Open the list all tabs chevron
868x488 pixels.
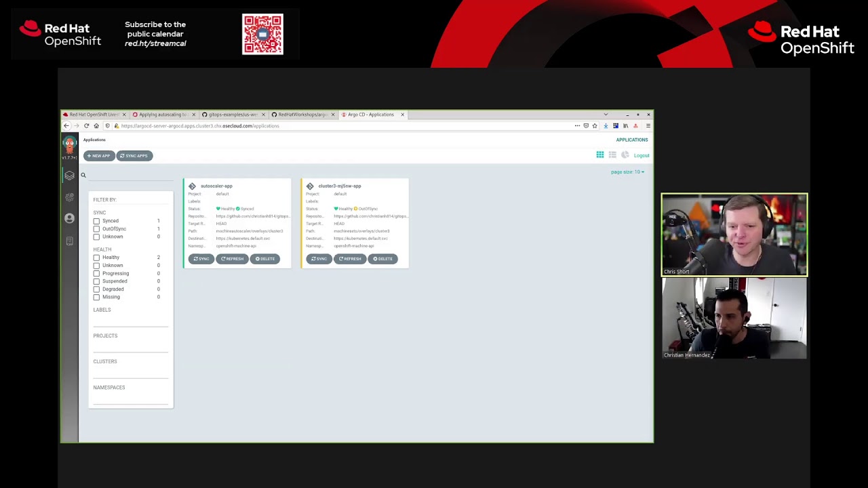(606, 115)
